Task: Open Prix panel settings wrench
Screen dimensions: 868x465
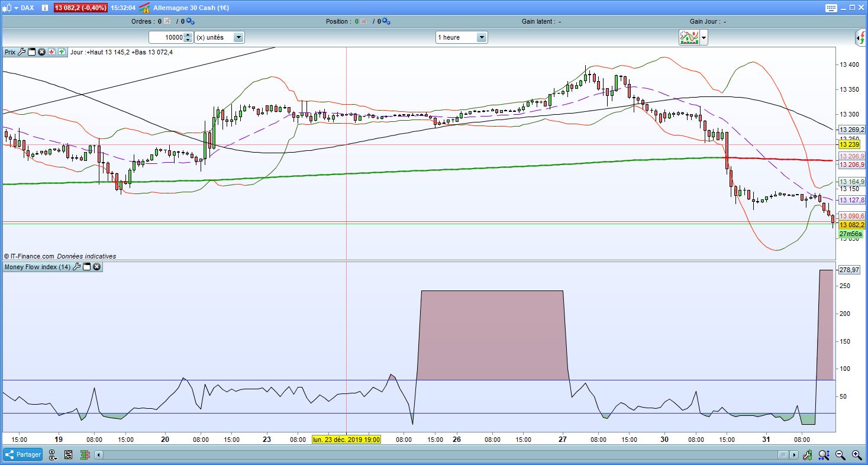Action: click(x=22, y=52)
